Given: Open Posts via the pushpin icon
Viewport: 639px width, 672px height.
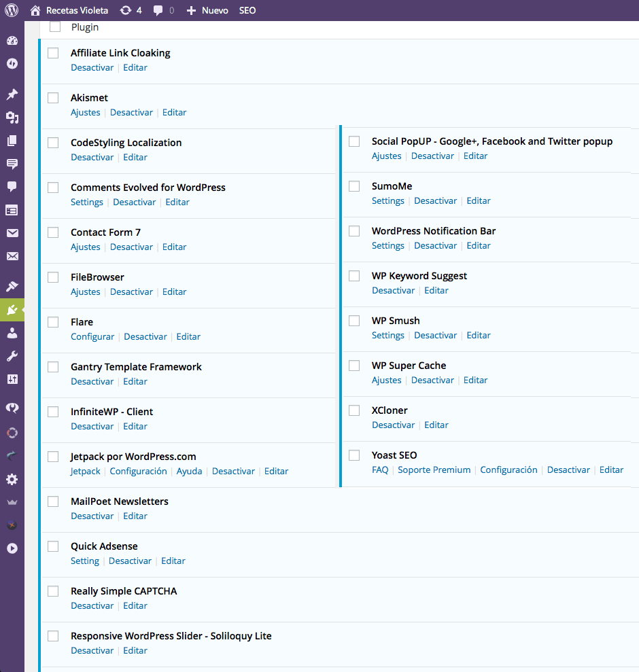Looking at the screenshot, I should (12, 94).
